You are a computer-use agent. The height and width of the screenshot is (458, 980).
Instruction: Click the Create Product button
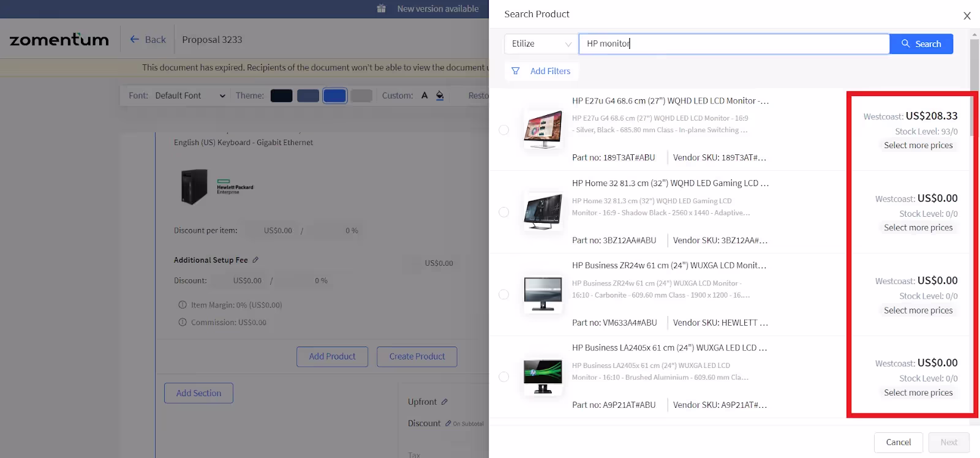point(417,356)
